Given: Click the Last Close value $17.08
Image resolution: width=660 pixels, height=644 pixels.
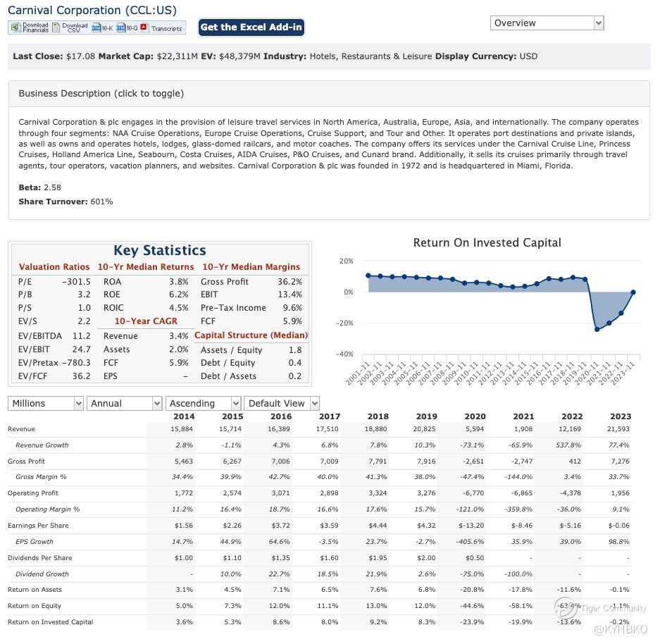Looking at the screenshot, I should (x=80, y=56).
